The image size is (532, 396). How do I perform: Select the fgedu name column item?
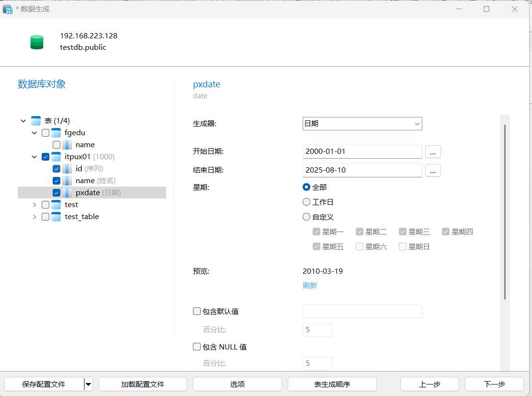[85, 145]
